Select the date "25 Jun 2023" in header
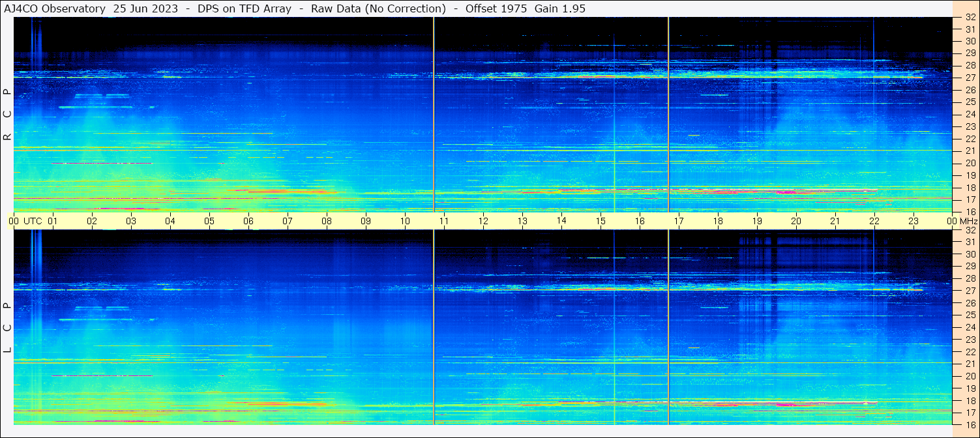 [145, 8]
